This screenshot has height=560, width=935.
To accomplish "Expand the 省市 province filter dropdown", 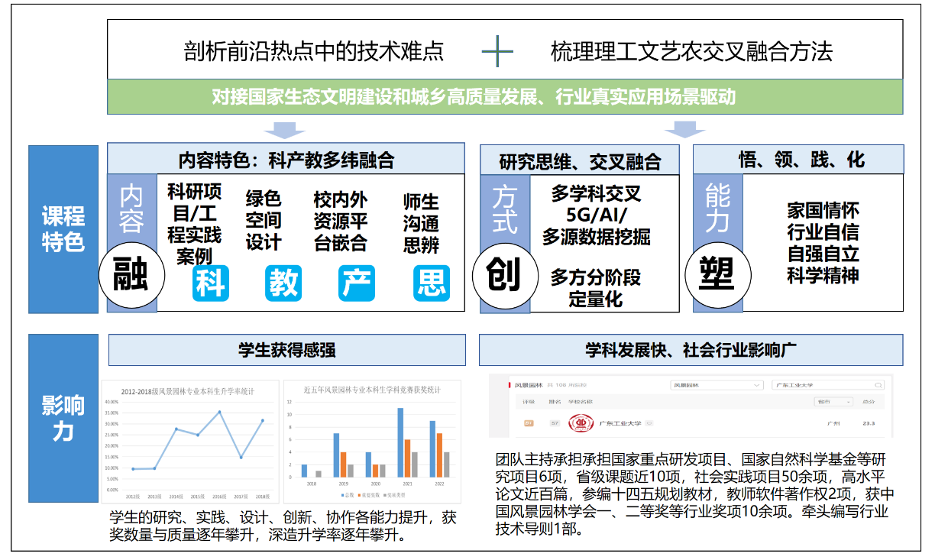I will tap(834, 402).
